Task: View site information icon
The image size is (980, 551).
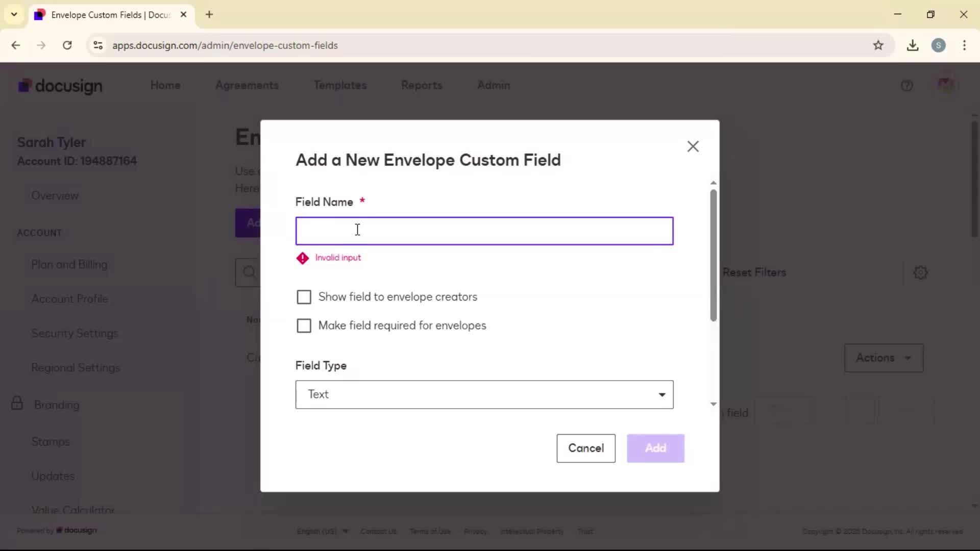Action: click(x=98, y=45)
